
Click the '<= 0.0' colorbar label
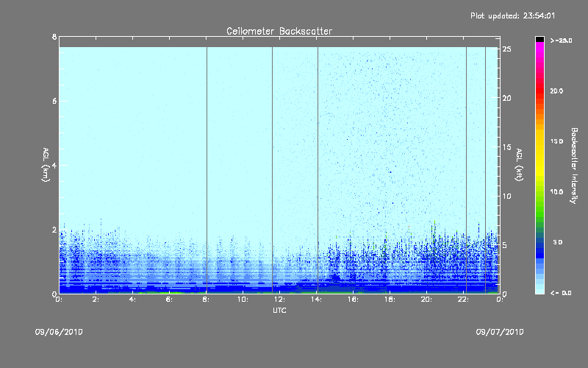(561, 293)
